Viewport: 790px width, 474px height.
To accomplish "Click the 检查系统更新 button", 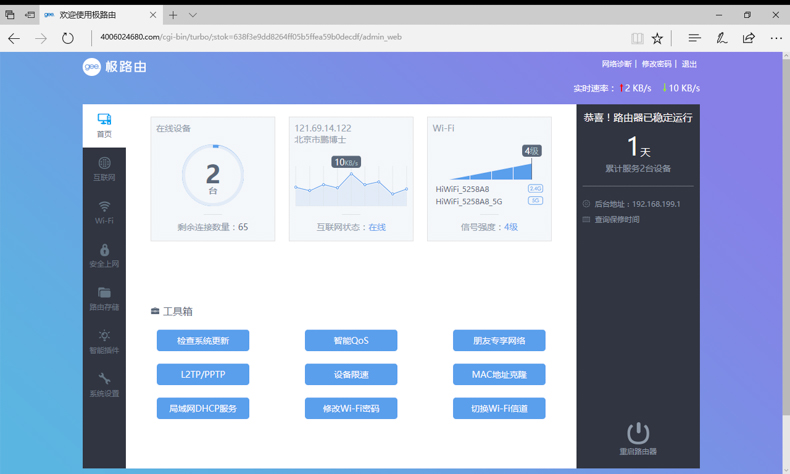I will [x=203, y=341].
